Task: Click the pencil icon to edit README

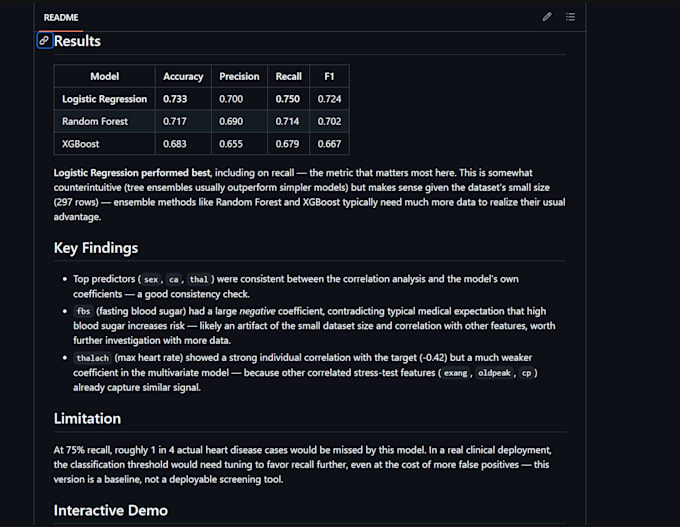Action: pos(547,17)
